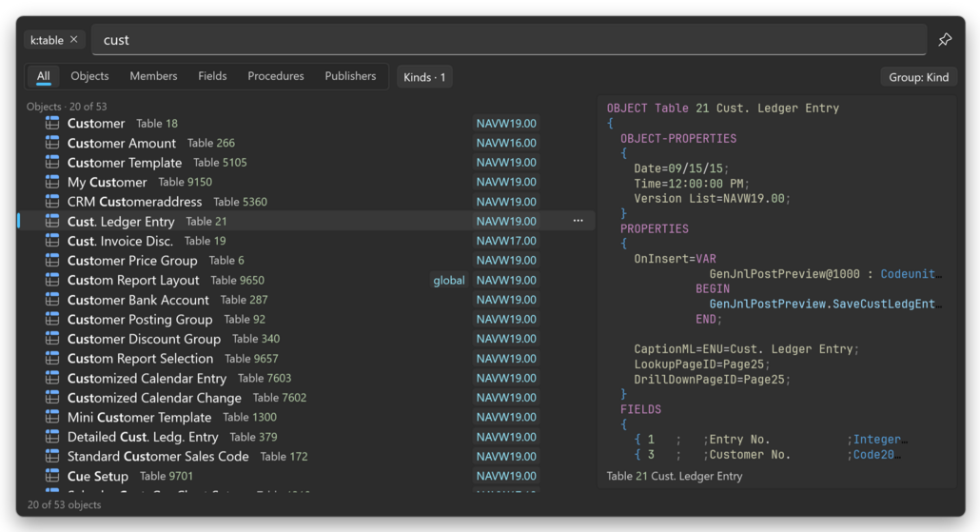The height and width of the screenshot is (532, 980).
Task: Select the Customer Table 18 result
Action: pyautogui.click(x=306, y=123)
